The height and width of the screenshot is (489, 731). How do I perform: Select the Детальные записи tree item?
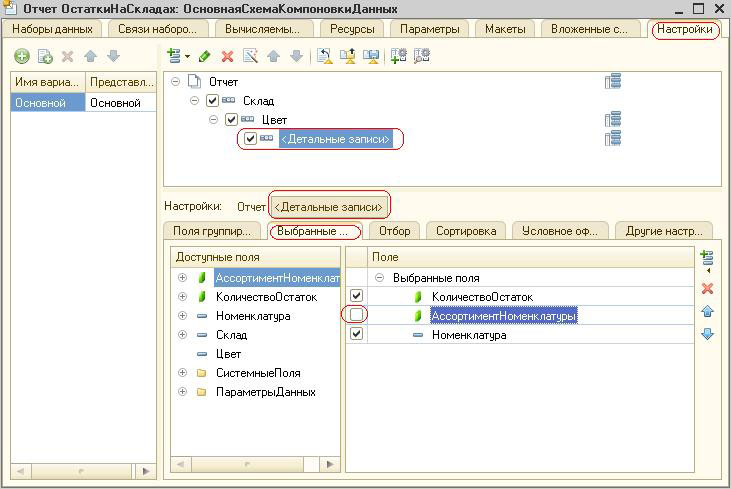[334, 139]
